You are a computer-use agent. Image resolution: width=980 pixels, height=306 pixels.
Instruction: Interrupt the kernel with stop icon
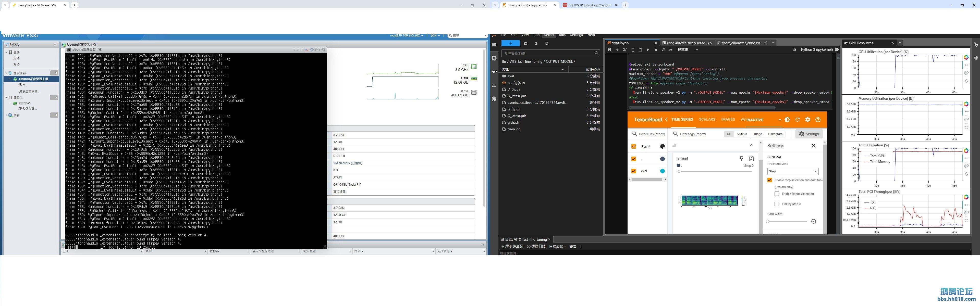point(655,50)
